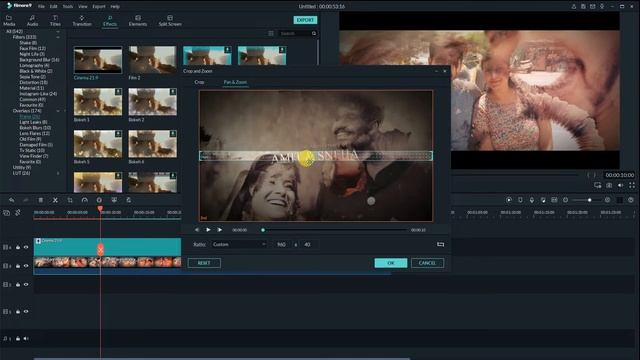
Task: Undo the last action in timeline toolbar
Action: [11, 200]
